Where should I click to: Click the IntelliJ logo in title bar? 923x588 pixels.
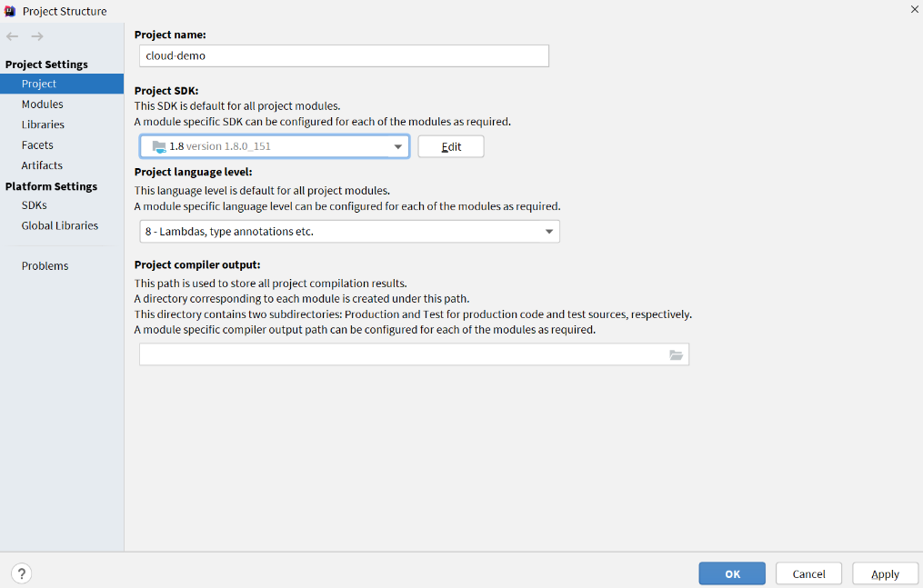[10, 11]
